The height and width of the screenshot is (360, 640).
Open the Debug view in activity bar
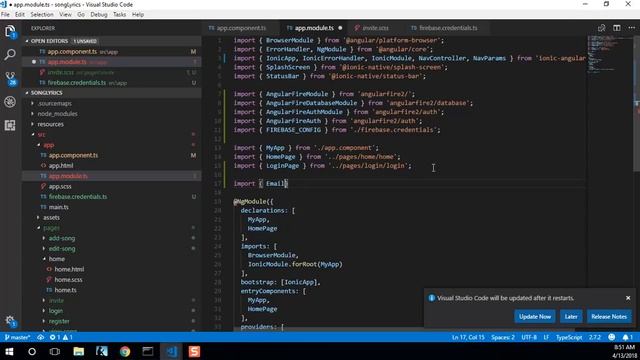(10, 102)
